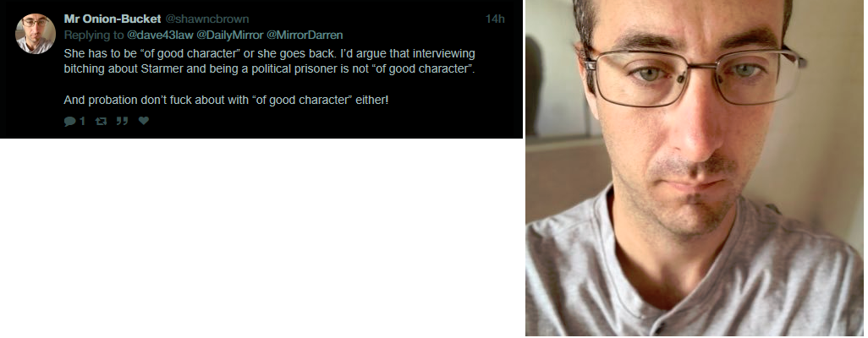The height and width of the screenshot is (338, 868).
Task: Visit the @DailyMirror mention
Action: pos(230,35)
